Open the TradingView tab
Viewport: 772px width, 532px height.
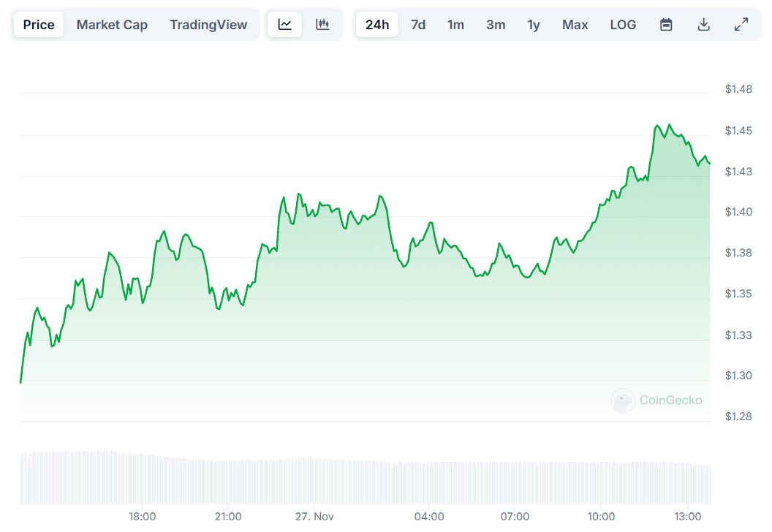[x=208, y=25]
